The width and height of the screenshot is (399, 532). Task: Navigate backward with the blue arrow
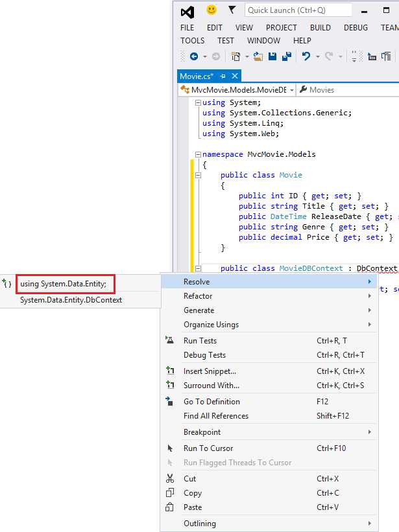[194, 56]
